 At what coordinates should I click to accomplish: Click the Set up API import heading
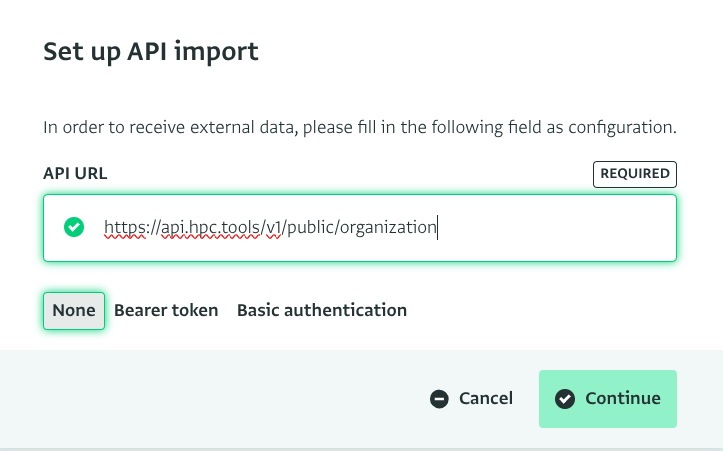tap(151, 52)
